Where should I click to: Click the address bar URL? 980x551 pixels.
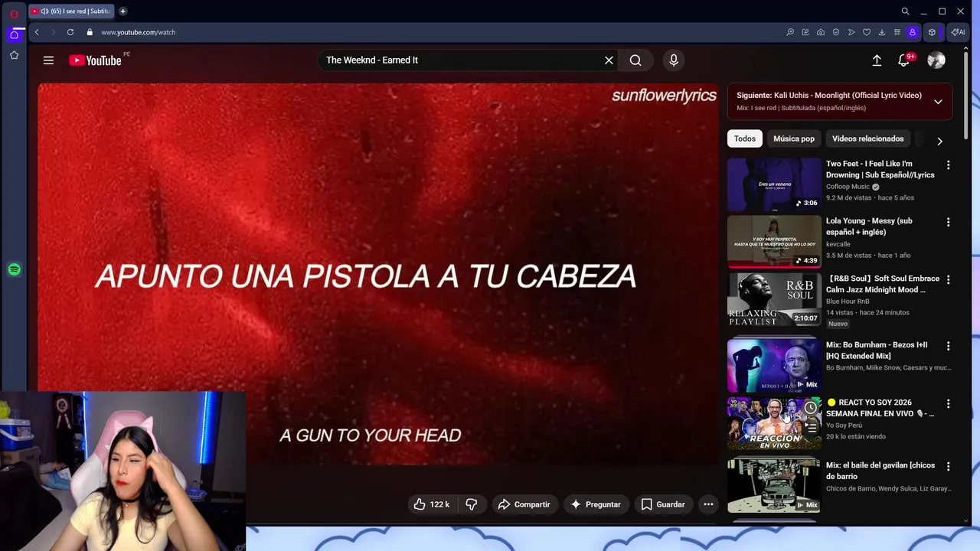[139, 32]
